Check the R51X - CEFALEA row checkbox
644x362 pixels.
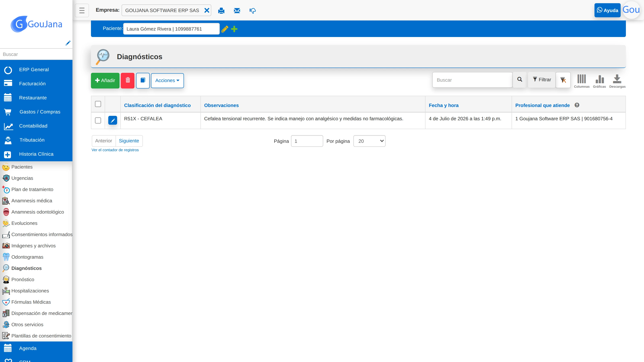98,120
